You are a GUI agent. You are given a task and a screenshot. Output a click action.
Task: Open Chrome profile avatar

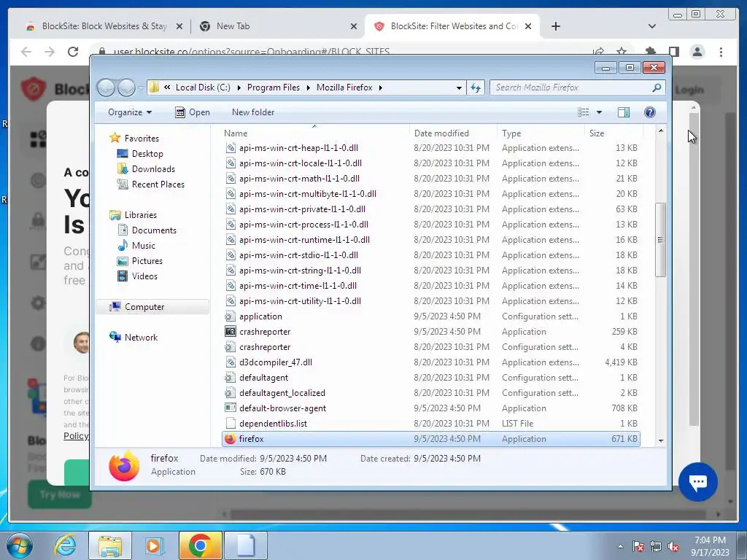coord(697,52)
